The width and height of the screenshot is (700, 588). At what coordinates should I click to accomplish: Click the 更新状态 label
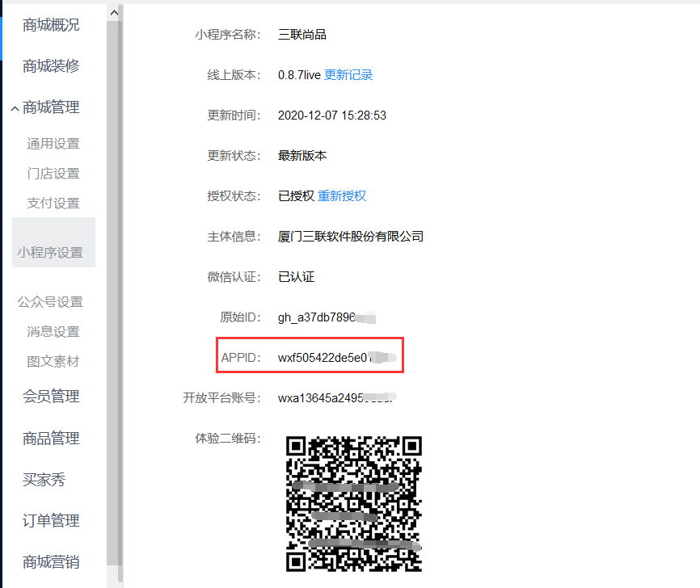click(234, 156)
